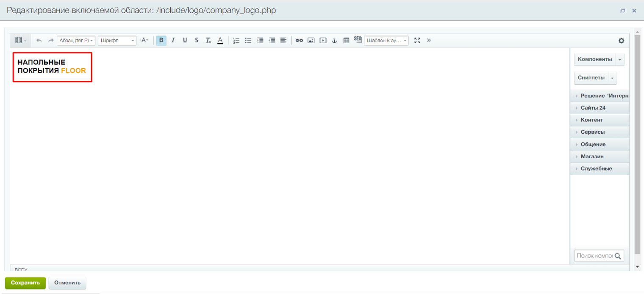644x294 pixels.
Task: Insert a numbered list
Action: (x=236, y=41)
